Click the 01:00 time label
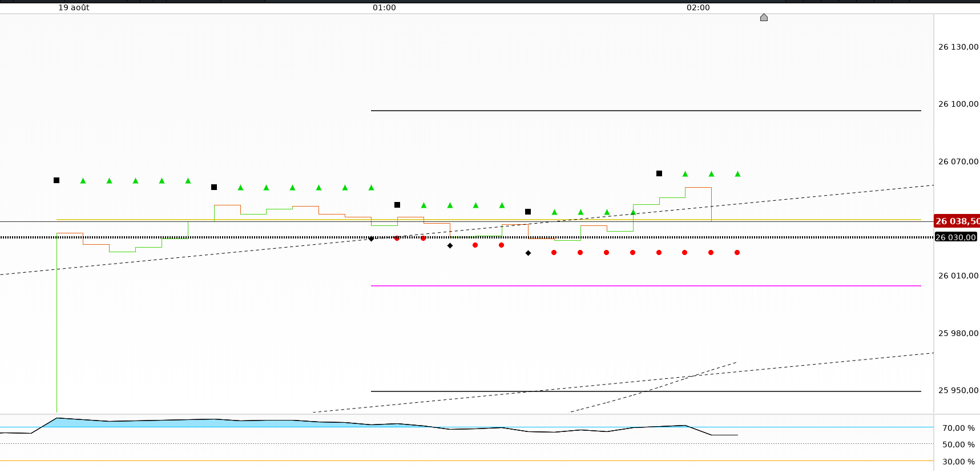Image resolution: width=980 pixels, height=473 pixels. pos(384,7)
